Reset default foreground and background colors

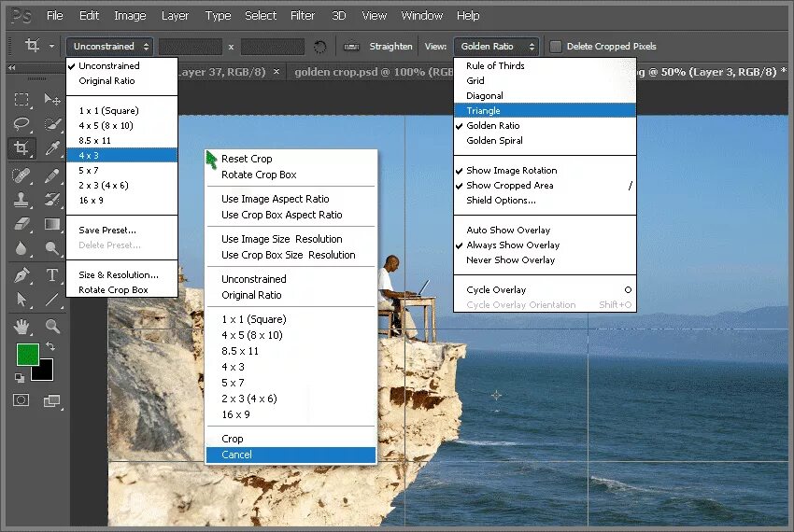(20, 377)
